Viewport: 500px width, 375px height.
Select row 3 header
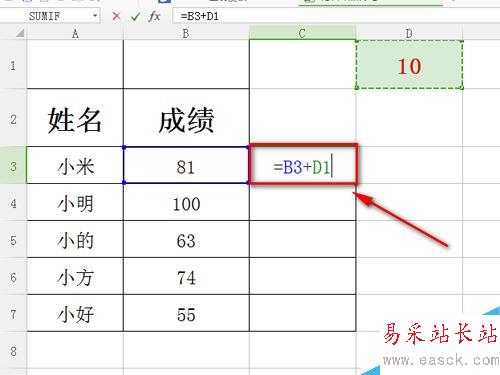13,165
